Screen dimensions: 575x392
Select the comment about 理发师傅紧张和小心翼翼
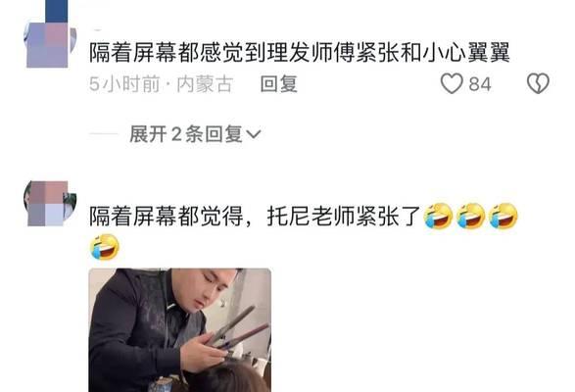(300, 53)
